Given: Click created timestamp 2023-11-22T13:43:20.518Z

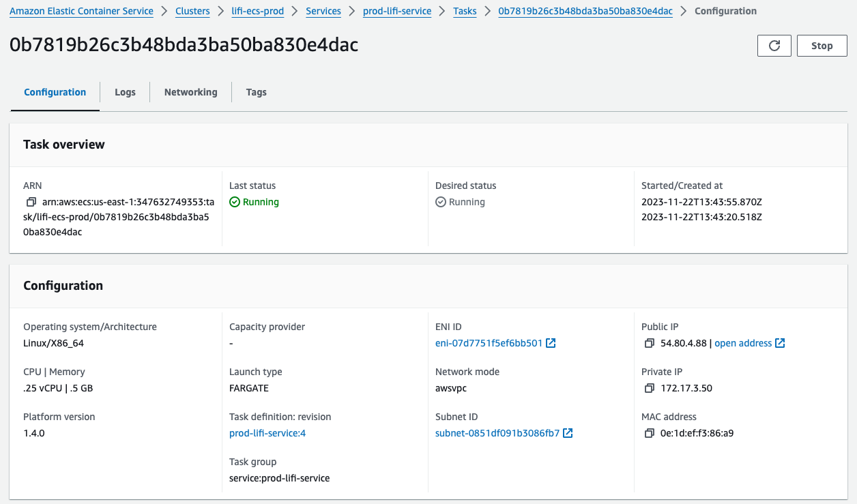Looking at the screenshot, I should (701, 217).
